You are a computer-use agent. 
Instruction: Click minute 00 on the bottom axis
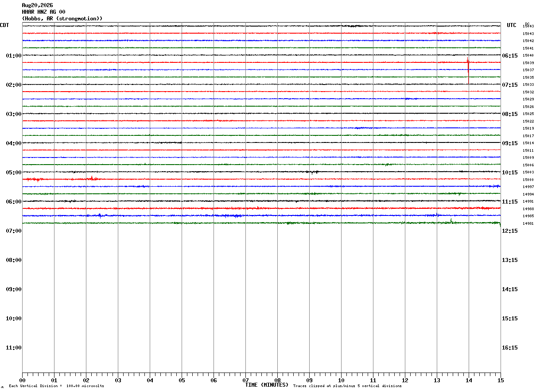point(22,380)
